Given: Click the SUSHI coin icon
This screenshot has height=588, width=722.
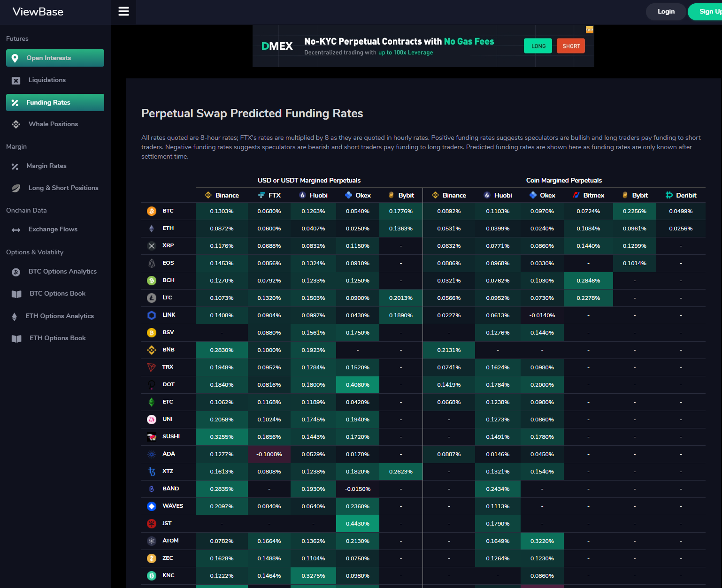Looking at the screenshot, I should [152, 437].
